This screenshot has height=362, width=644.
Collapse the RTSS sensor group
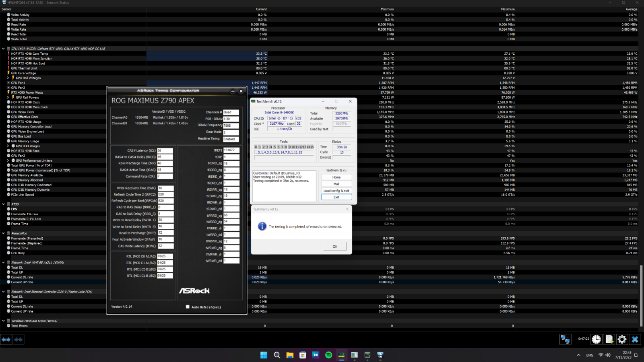click(x=3, y=204)
